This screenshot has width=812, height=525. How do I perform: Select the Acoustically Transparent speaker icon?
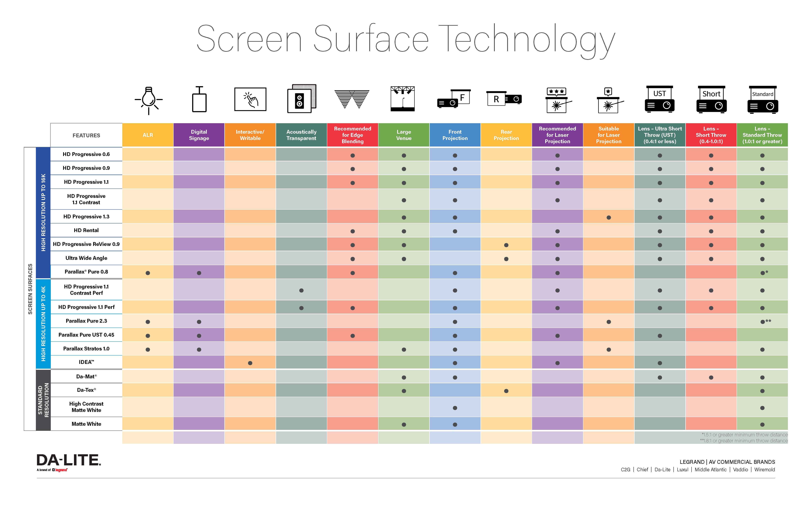click(302, 104)
